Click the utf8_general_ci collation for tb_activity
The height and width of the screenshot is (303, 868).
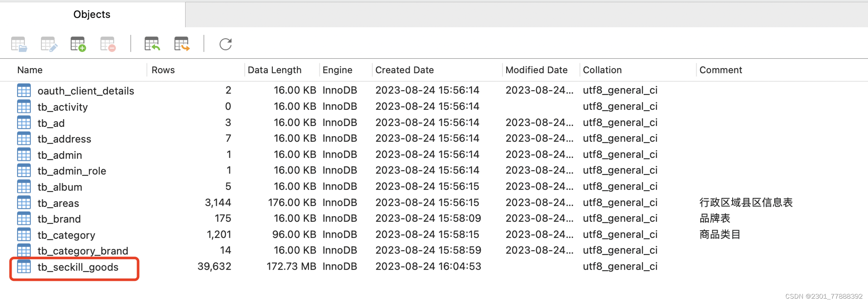(x=620, y=106)
